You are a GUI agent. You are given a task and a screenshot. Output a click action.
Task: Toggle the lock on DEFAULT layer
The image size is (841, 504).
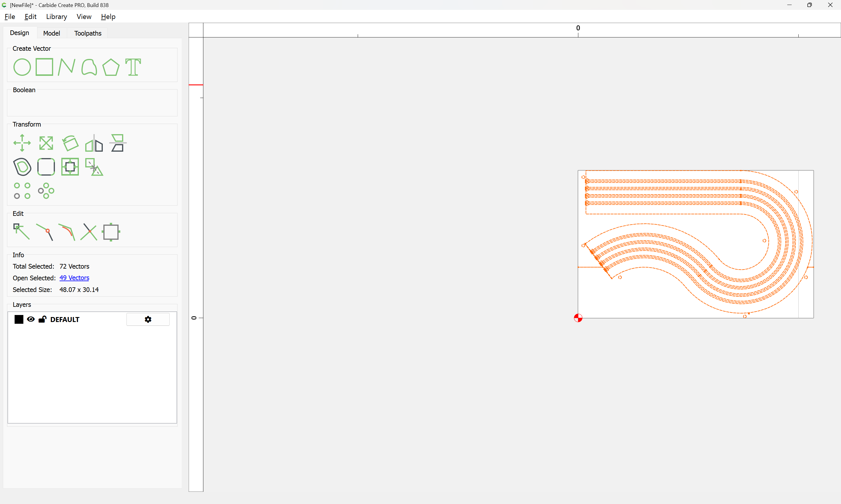43,319
